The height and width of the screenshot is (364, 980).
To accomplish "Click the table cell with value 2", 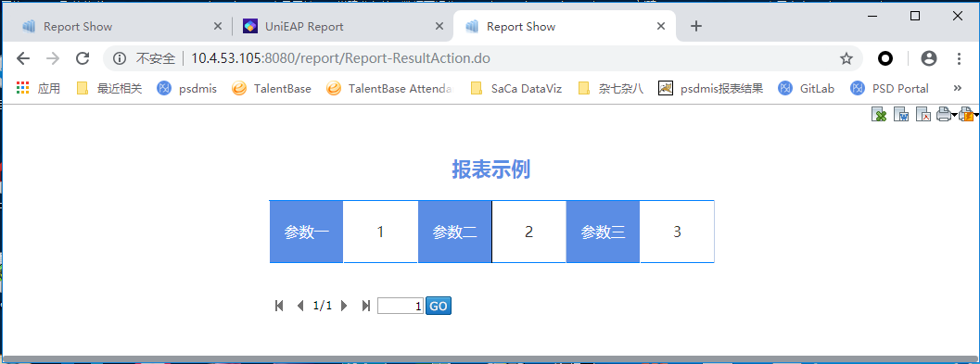I will [x=528, y=232].
